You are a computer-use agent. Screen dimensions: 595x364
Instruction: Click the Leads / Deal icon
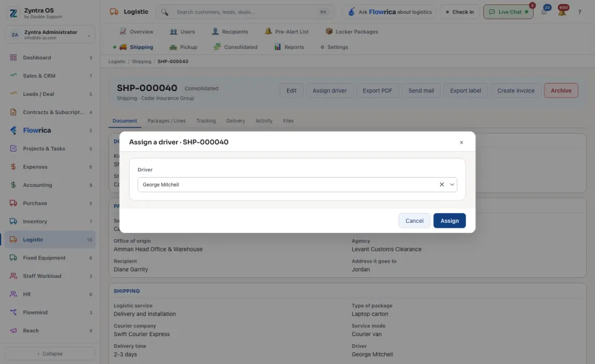coord(13,93)
